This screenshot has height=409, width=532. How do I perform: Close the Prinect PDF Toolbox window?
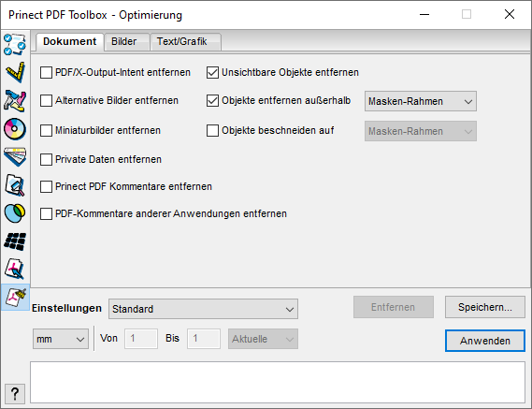(510, 14)
